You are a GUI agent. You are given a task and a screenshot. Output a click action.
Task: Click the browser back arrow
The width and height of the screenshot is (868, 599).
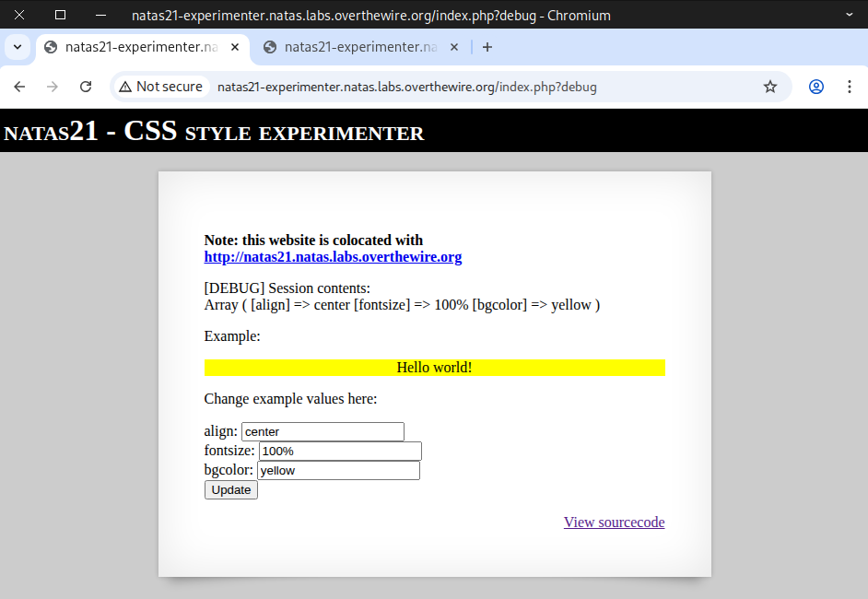[x=19, y=87]
